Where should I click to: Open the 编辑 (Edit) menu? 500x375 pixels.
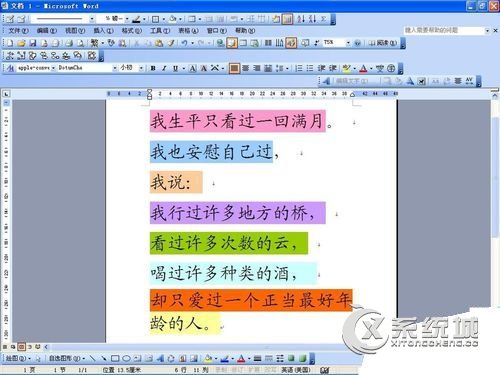(x=46, y=31)
